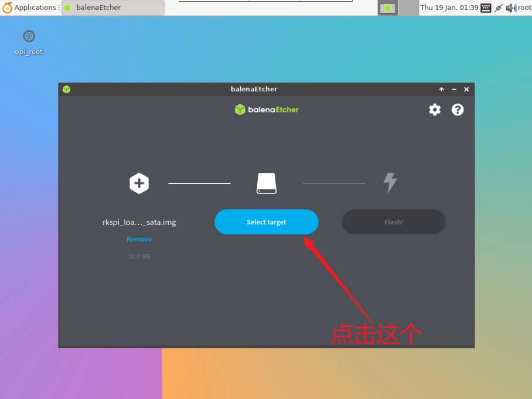The height and width of the screenshot is (399, 532).
Task: Click the drive target icon
Action: point(267,183)
